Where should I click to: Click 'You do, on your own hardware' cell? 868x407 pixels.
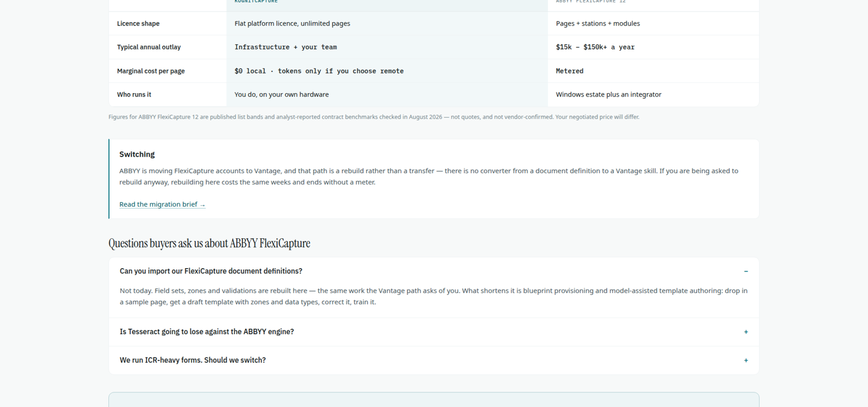[387, 94]
